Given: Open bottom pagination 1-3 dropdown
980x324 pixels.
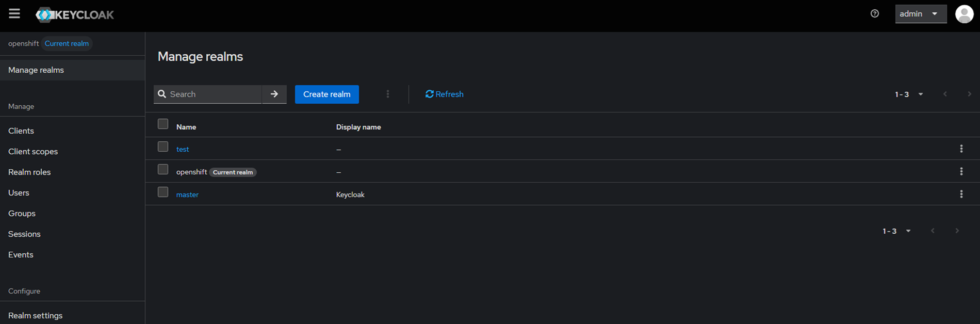Looking at the screenshot, I should (x=896, y=231).
